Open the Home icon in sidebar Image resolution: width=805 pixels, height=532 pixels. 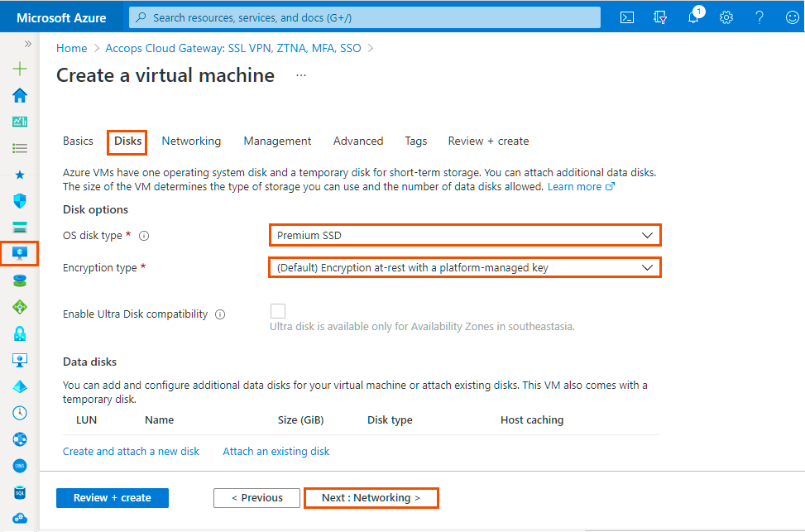[x=20, y=95]
